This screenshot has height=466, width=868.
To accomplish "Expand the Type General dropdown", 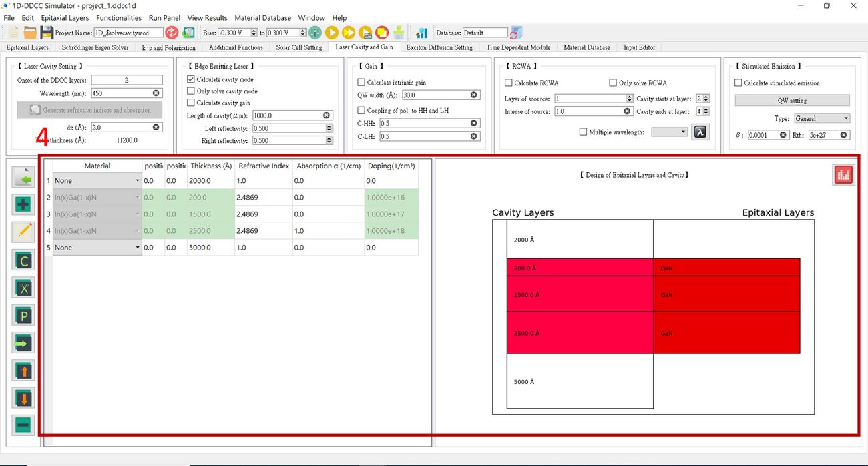I will click(821, 118).
